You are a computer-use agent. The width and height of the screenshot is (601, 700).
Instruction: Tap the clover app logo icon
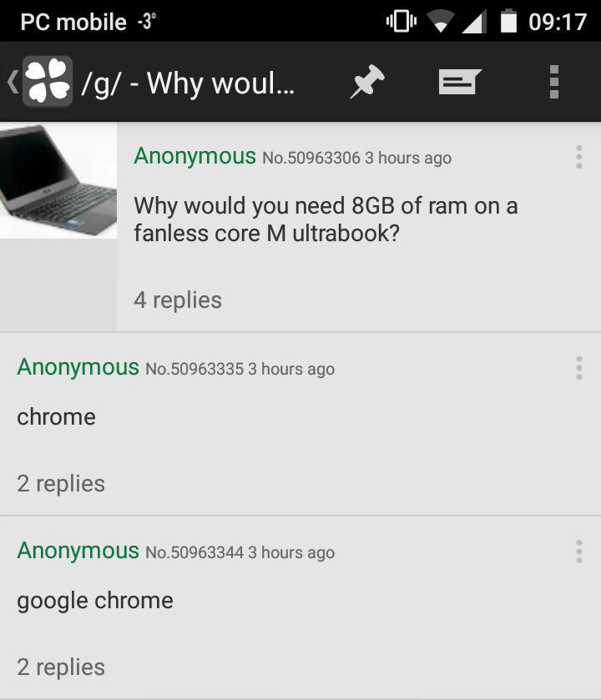(48, 81)
